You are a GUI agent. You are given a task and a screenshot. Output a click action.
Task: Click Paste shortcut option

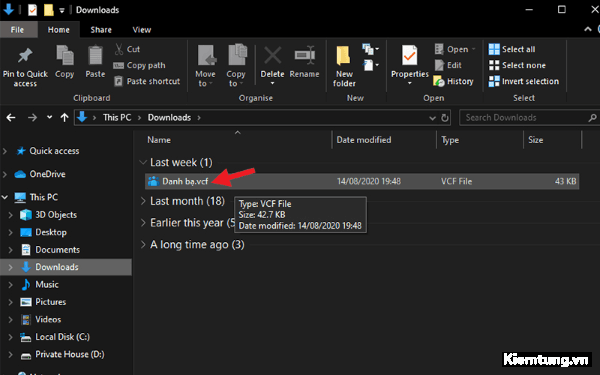coord(147,81)
